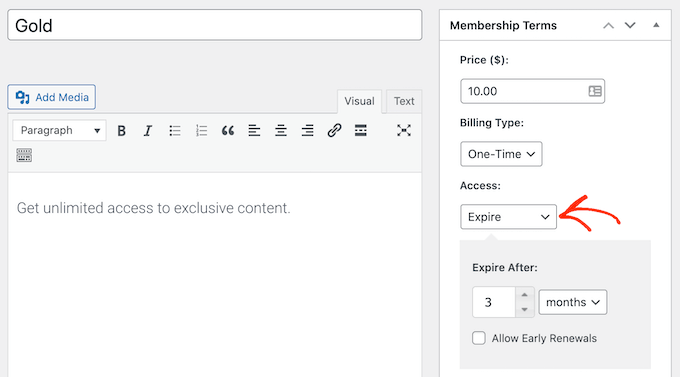Click the Billing Type label

coord(492,123)
